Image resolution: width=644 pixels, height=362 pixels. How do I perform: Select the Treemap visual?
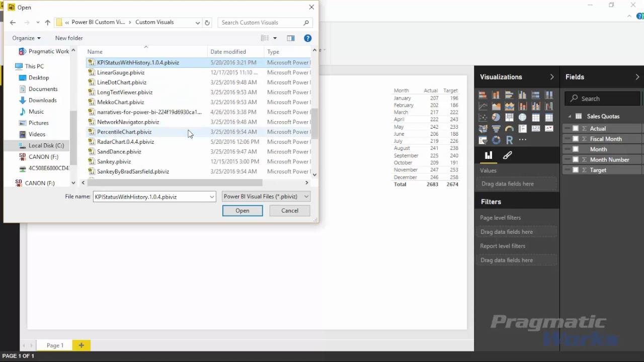509,117
